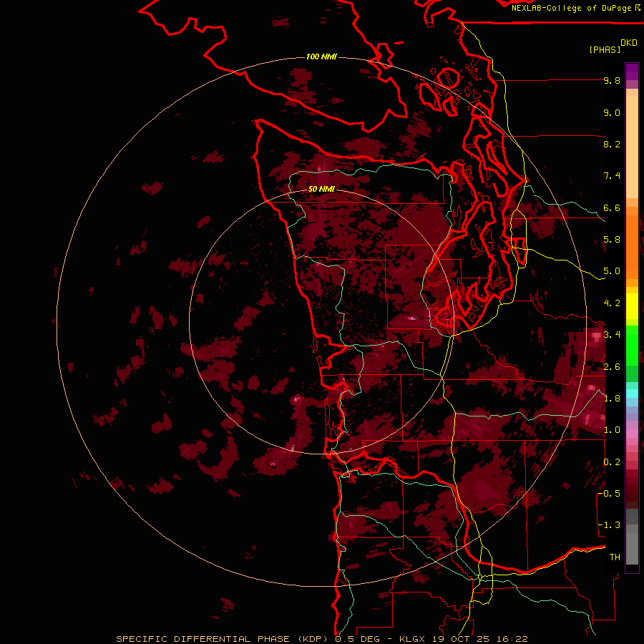The image size is (644, 644).
Task: Select the 2.6 scale value
Action: click(612, 367)
